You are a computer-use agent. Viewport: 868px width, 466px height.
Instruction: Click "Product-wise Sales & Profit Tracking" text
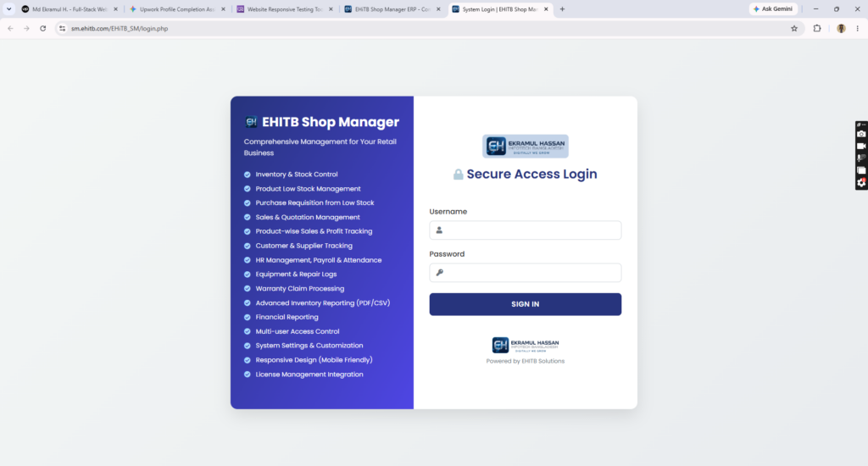click(314, 231)
